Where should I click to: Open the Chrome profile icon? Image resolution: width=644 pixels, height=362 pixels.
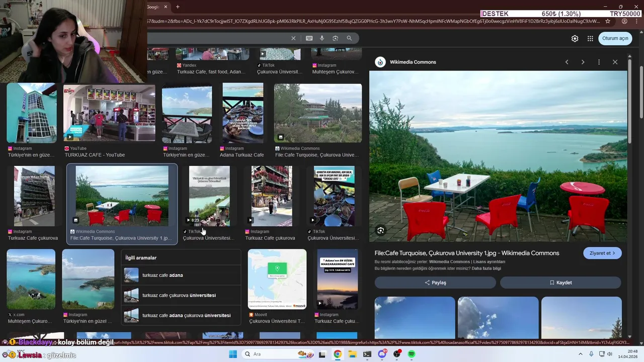click(624, 21)
